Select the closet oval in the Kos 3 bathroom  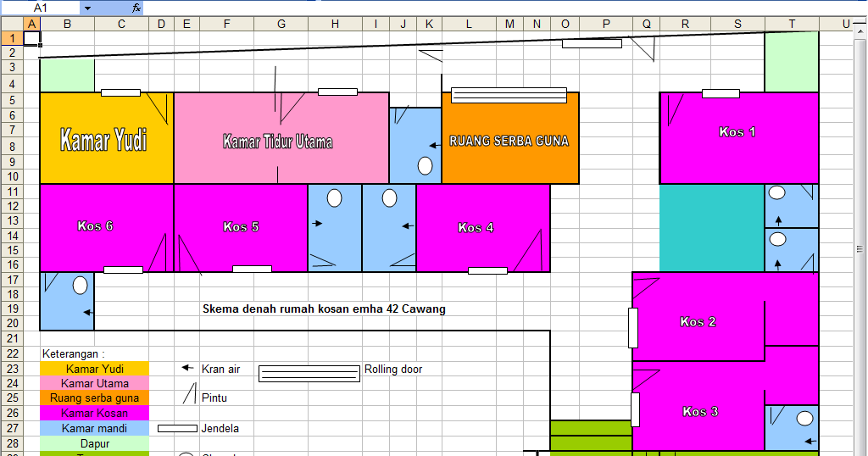pos(805,419)
